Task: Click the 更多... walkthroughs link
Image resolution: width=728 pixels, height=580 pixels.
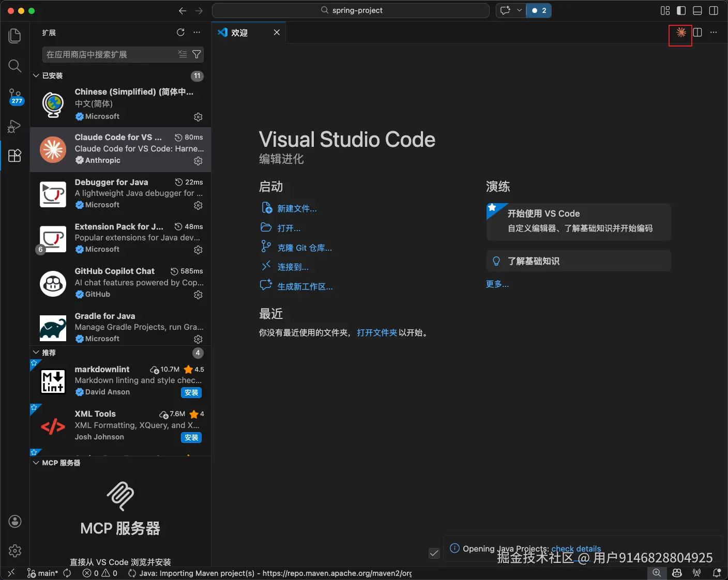Action: [497, 284]
